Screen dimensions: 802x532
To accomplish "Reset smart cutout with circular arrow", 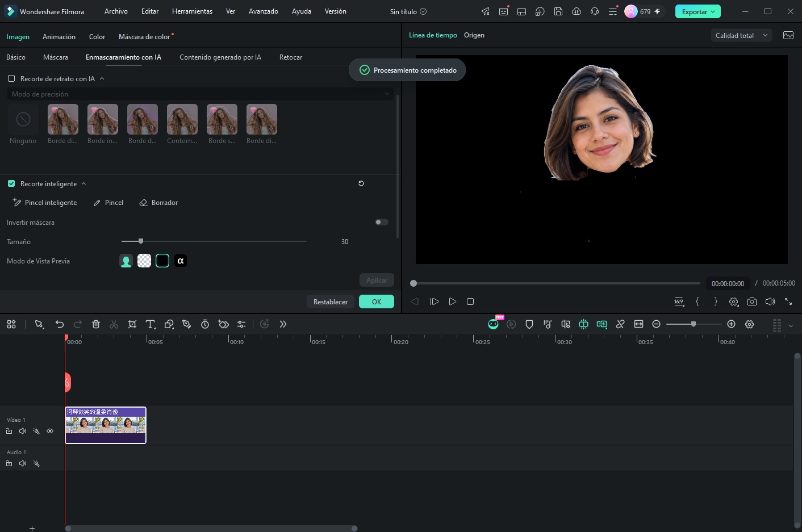I will 361,183.
